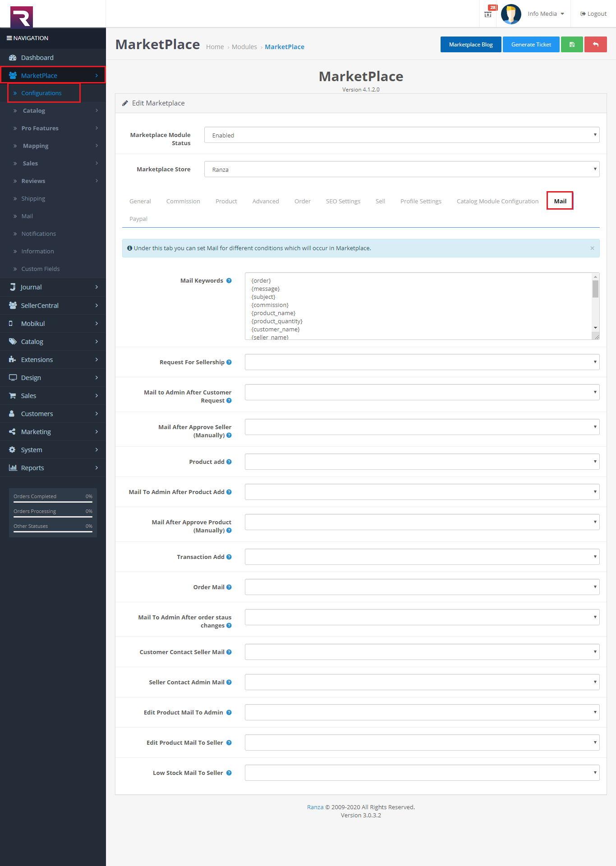Screen dimensions: 616x866
Task: Click the Journal sidebar icon
Action: click(13, 287)
